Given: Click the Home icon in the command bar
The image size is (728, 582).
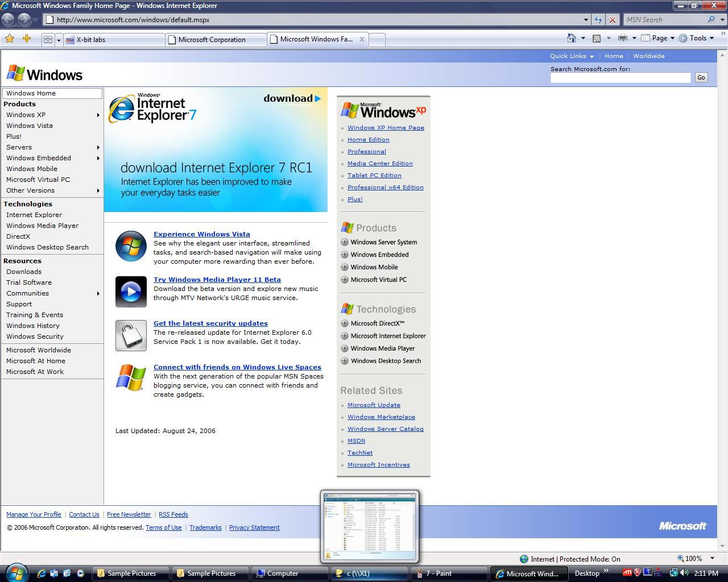Looking at the screenshot, I should pyautogui.click(x=572, y=38).
